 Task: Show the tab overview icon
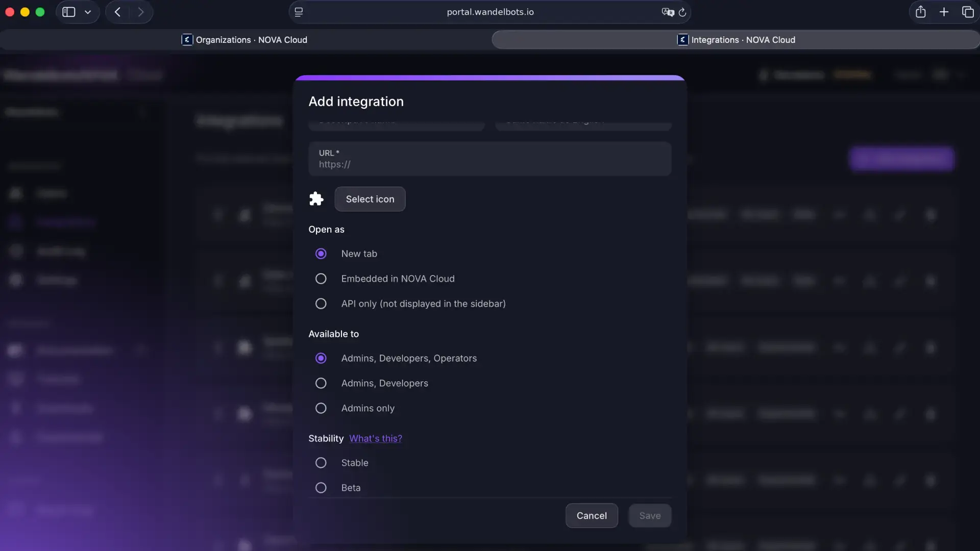tap(968, 12)
